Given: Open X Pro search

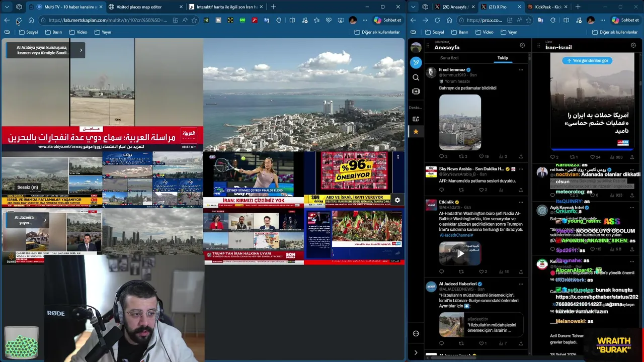Looking at the screenshot, I should click(416, 77).
